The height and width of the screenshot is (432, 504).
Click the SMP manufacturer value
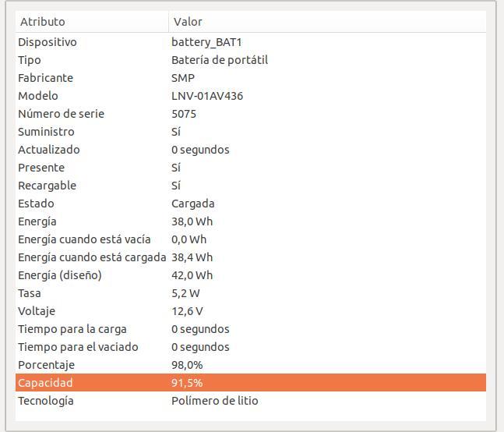(x=183, y=78)
